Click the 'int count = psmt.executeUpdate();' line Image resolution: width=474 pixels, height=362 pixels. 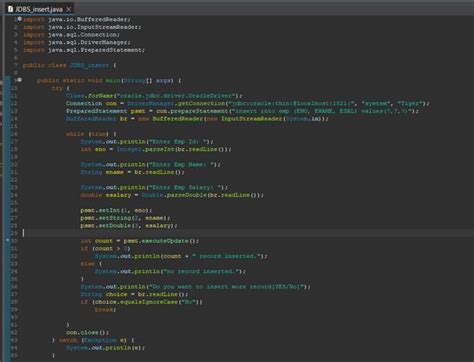point(140,241)
